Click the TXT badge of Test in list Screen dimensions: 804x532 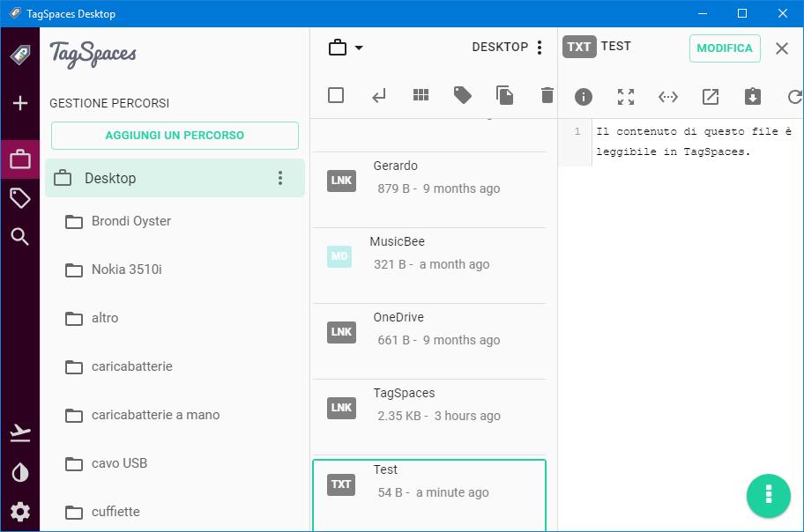point(341,484)
